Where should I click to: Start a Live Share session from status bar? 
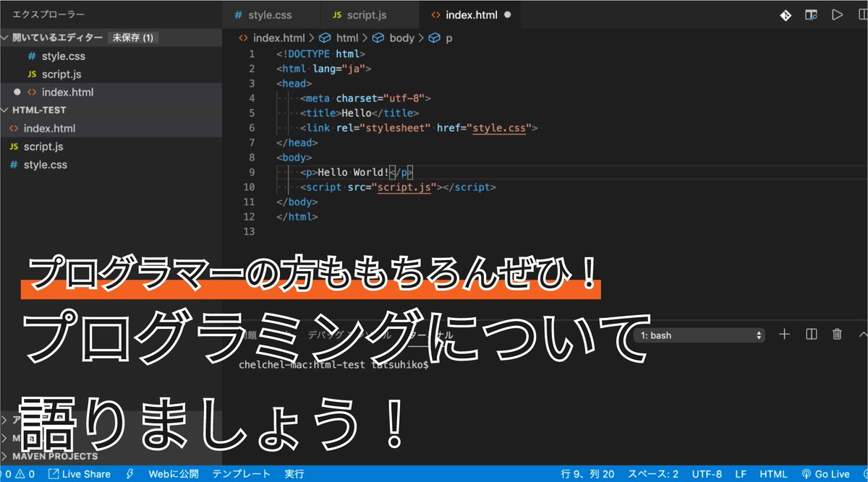[80, 474]
